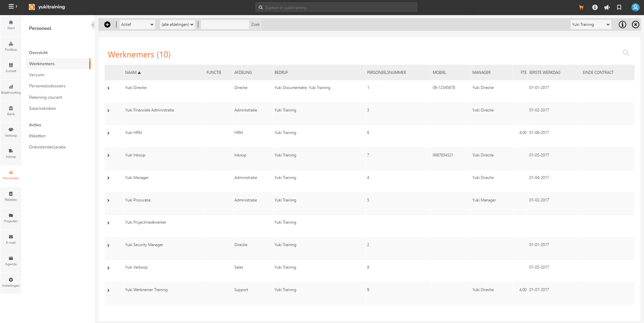Open Rekening courant in the side menu
This screenshot has height=323, width=644.
click(46, 97)
